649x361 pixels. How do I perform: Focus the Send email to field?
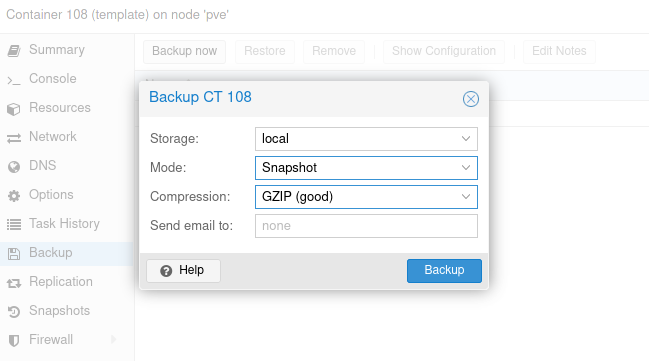coord(366,226)
